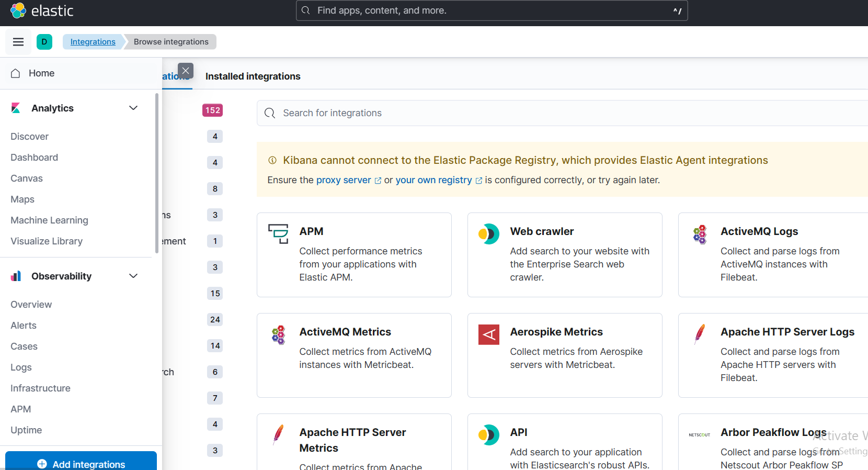Viewport: 868px width, 470px height.
Task: Click the Add integrations button
Action: 81,461
